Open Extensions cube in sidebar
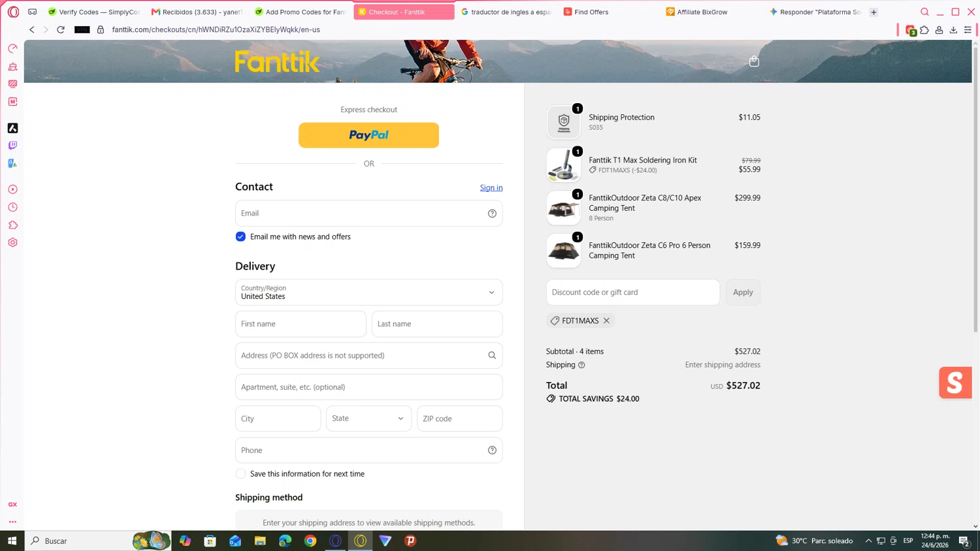 click(x=12, y=225)
